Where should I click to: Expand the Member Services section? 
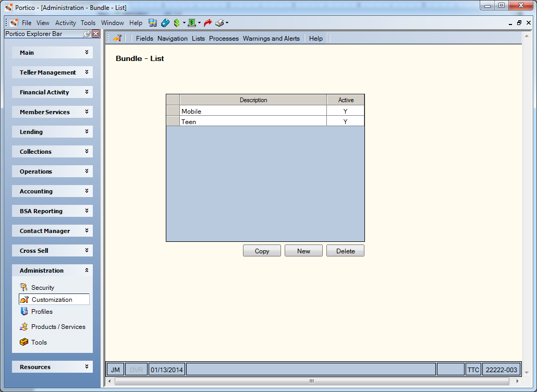pos(53,112)
